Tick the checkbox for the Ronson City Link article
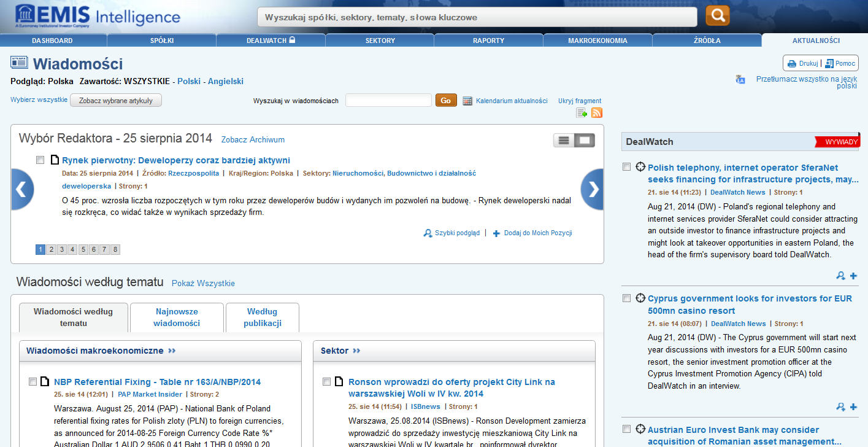 click(327, 382)
